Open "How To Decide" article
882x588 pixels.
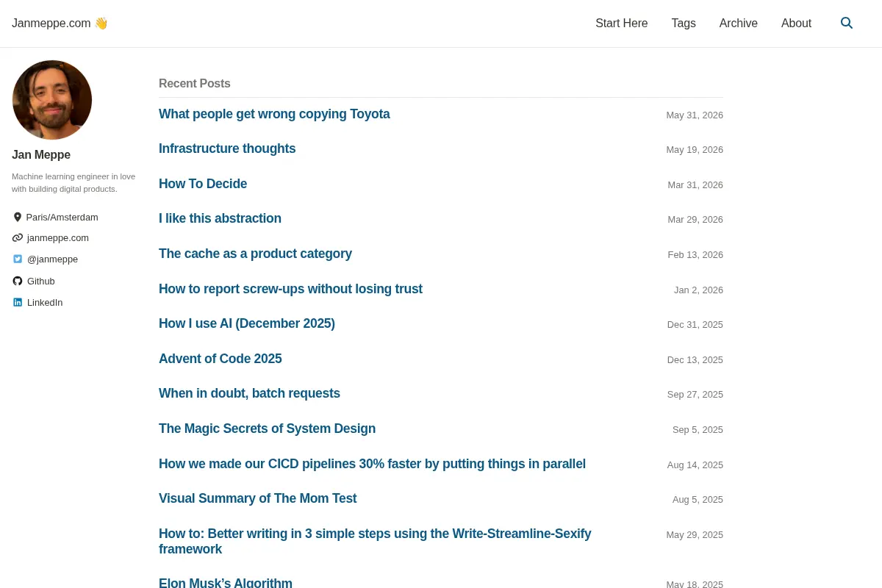[x=203, y=184]
